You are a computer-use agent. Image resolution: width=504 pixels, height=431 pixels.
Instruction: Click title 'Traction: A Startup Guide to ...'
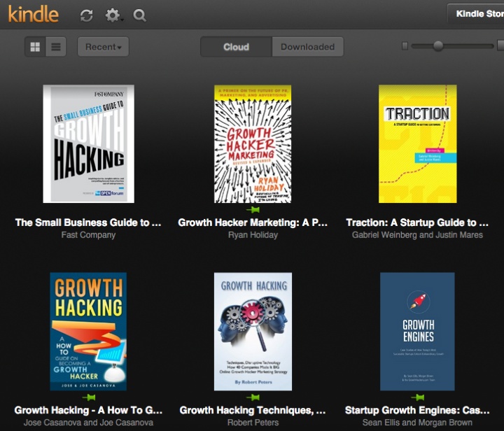click(x=417, y=222)
